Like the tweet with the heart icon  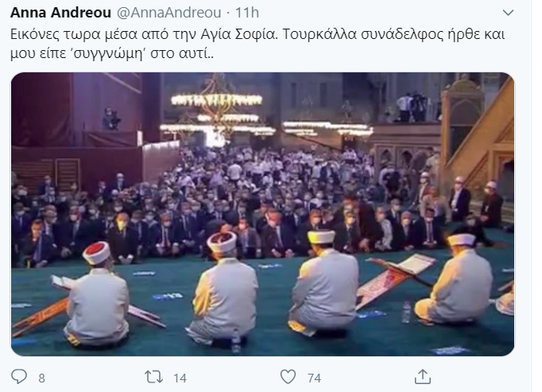point(288,376)
